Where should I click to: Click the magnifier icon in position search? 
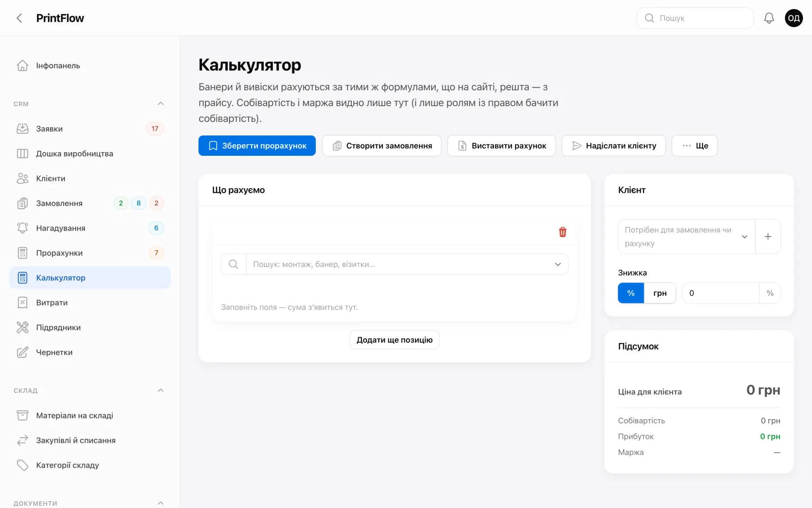(233, 264)
